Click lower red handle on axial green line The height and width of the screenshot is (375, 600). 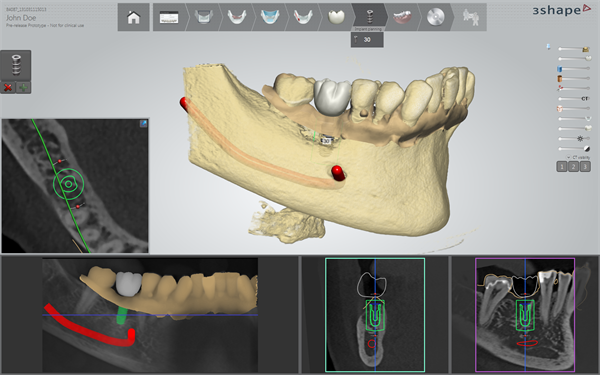[x=78, y=207]
